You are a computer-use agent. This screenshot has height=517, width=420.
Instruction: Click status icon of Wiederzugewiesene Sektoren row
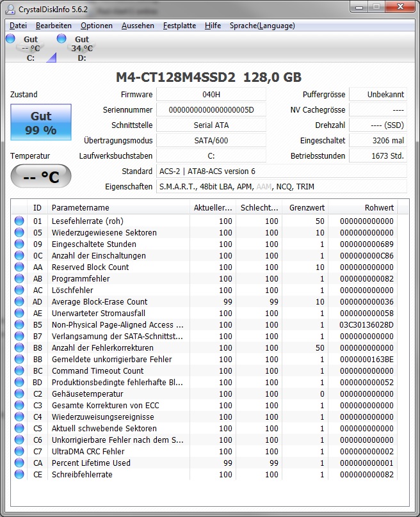[19, 232]
